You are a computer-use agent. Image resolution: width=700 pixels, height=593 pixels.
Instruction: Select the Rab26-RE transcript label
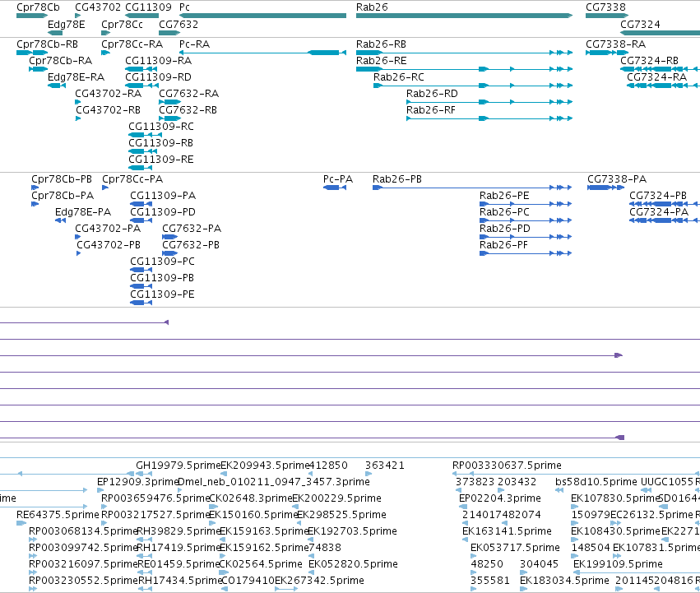[381, 61]
